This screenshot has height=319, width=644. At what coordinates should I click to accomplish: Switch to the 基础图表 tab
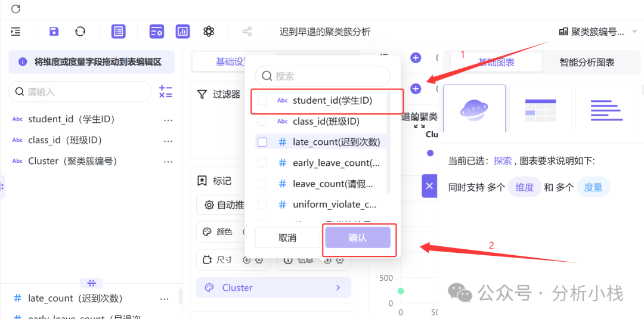tap(496, 63)
